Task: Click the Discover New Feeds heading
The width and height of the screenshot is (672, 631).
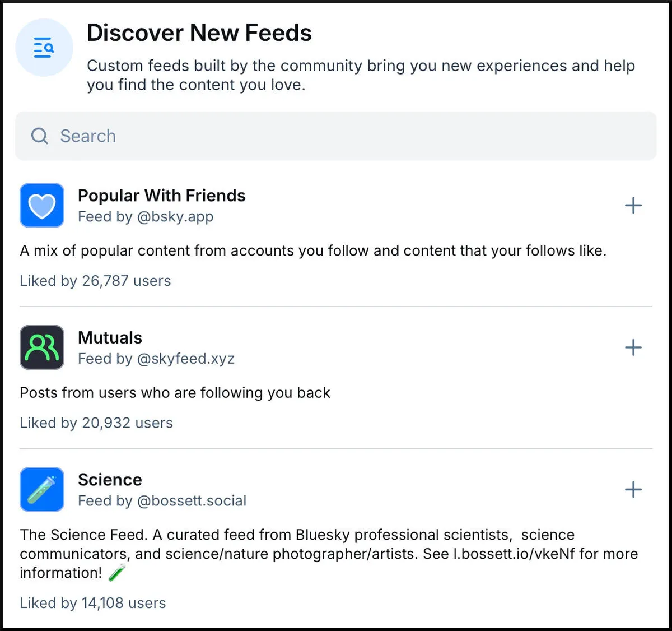Action: 199,33
